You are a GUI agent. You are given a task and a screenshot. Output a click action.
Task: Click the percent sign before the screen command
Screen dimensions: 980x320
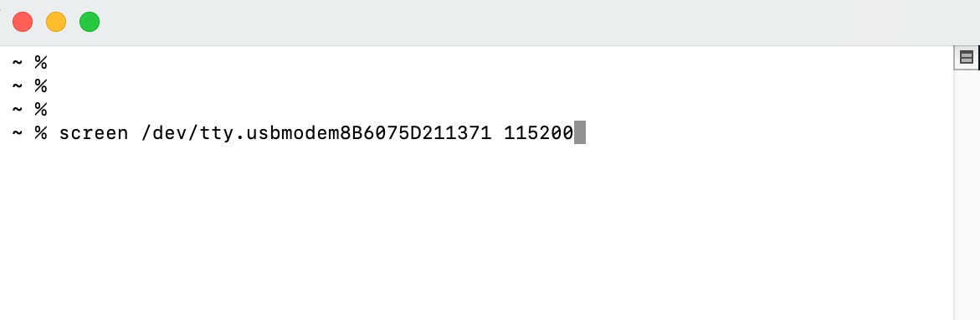pyautogui.click(x=41, y=132)
